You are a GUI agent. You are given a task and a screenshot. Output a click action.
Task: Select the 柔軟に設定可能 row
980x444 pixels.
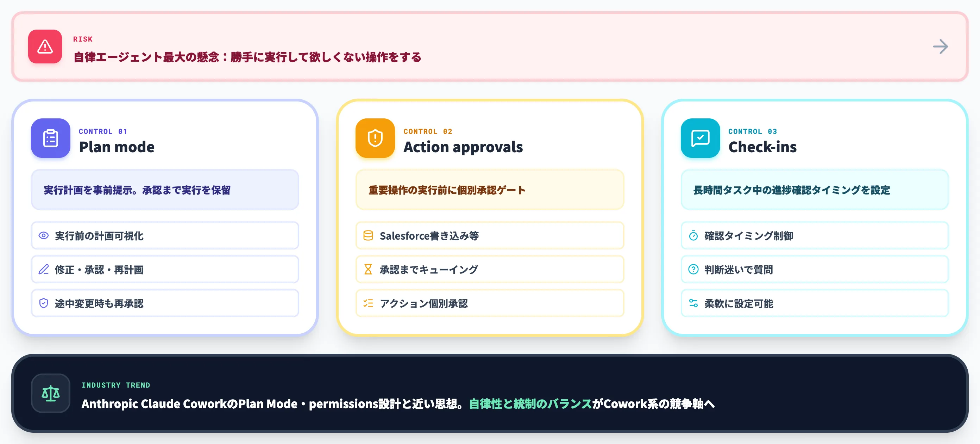815,303
